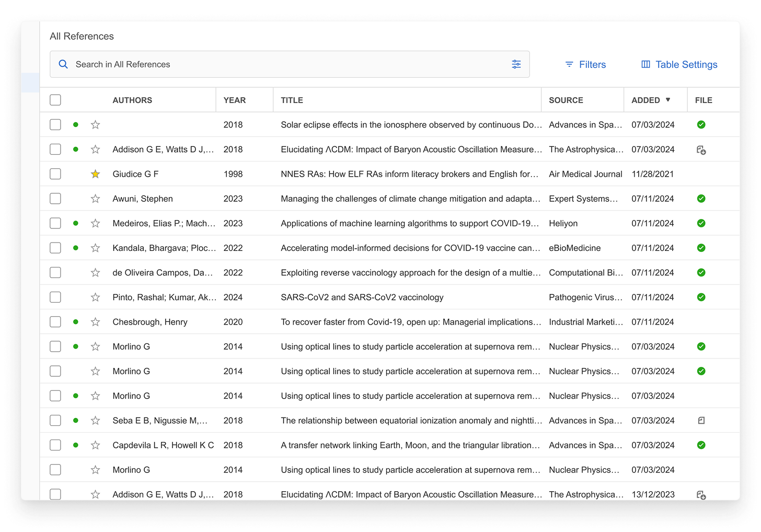Image resolution: width=761 pixels, height=532 pixels.
Task: Tick checkbox for Chesbrough, Henry row
Action: coord(55,322)
